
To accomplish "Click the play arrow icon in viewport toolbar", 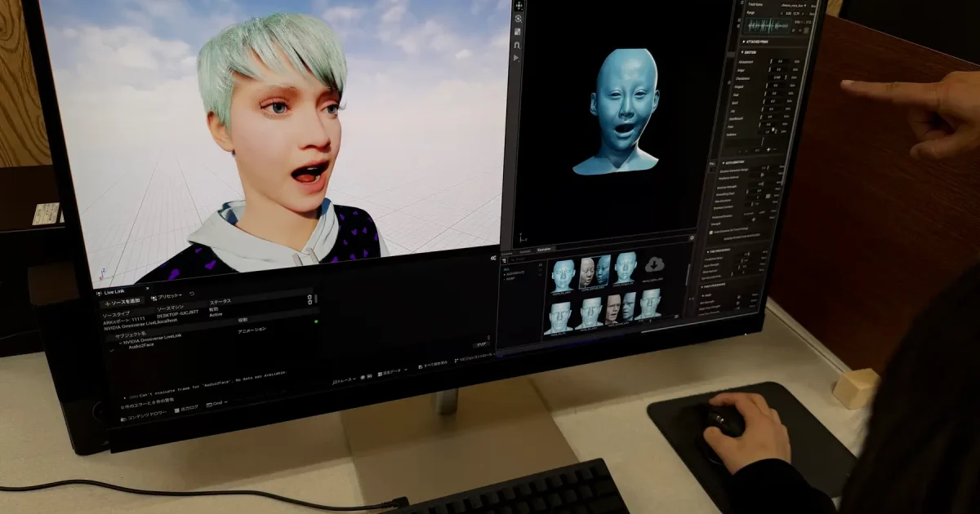I will [517, 58].
